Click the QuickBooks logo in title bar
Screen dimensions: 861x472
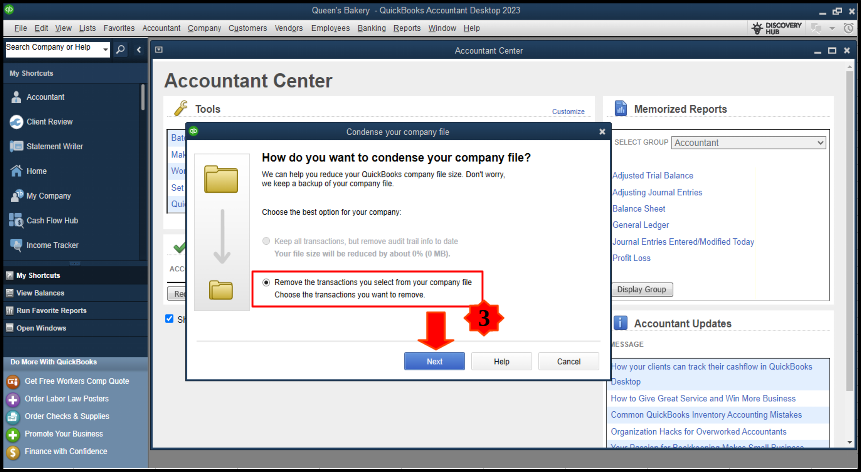9,10
